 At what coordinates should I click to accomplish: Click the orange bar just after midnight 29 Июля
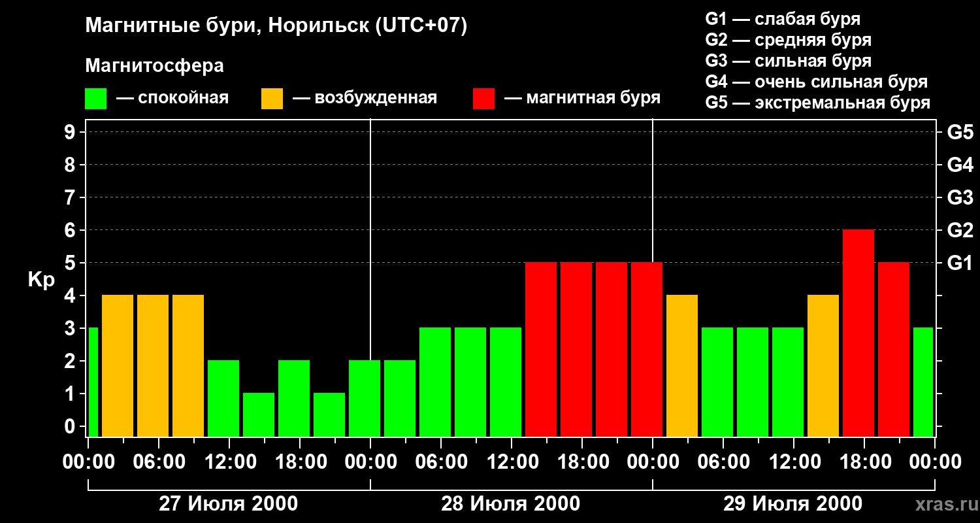(682, 365)
